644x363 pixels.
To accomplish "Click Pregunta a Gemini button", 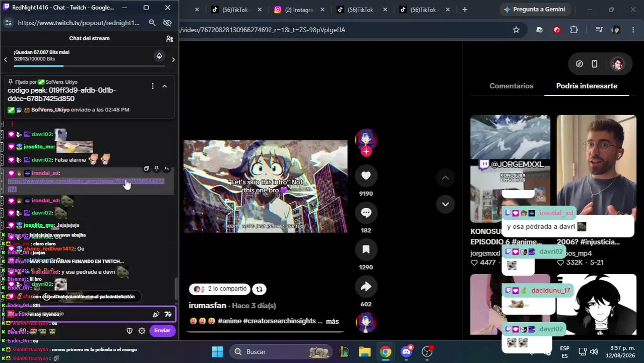I will pyautogui.click(x=534, y=10).
